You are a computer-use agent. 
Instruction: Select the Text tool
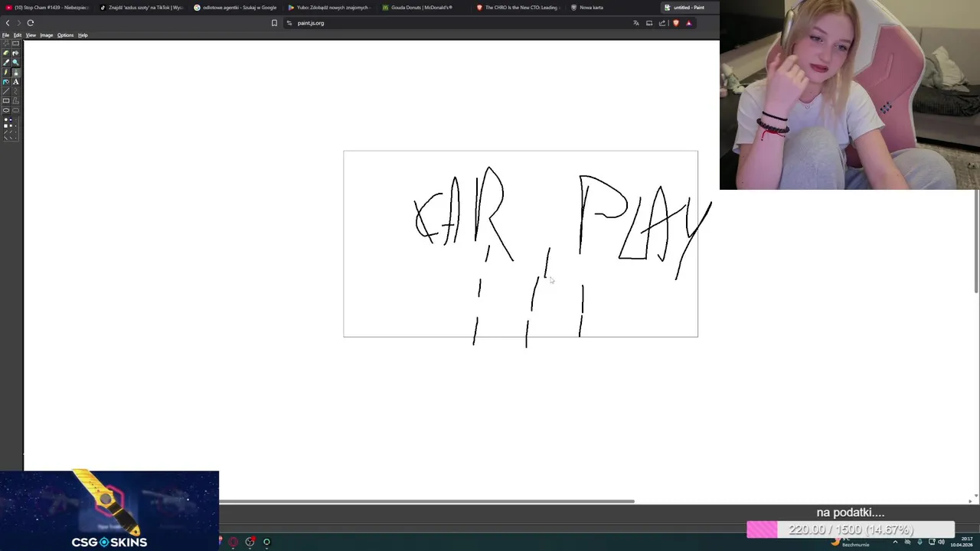click(15, 82)
